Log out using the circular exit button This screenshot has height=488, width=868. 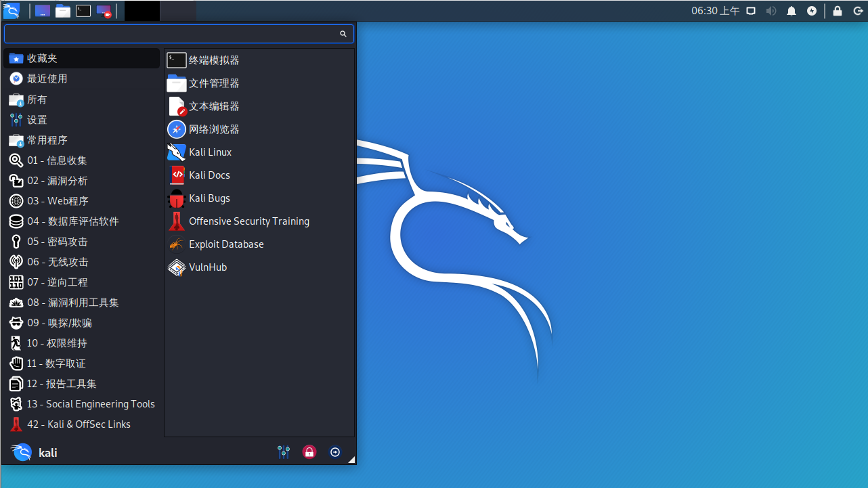point(335,451)
